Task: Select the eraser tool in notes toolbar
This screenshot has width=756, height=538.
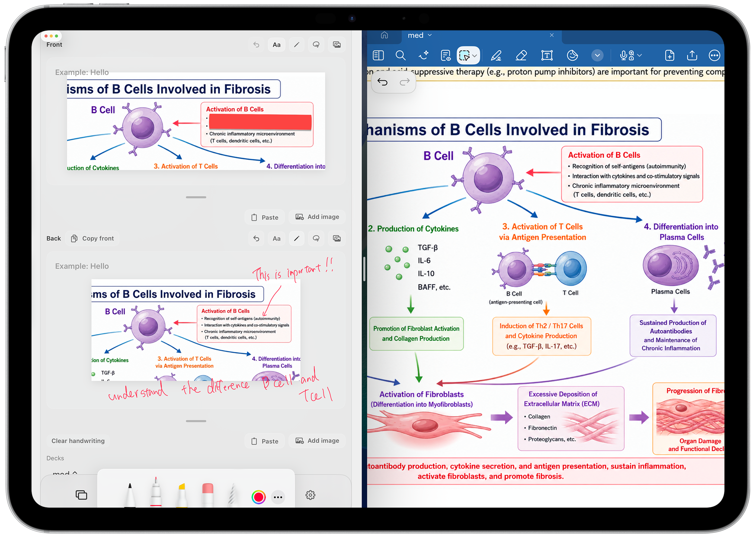Action: (x=521, y=55)
